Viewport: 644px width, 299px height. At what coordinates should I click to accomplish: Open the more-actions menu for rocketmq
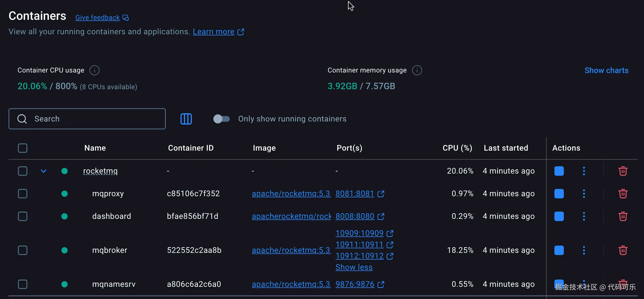(584, 171)
